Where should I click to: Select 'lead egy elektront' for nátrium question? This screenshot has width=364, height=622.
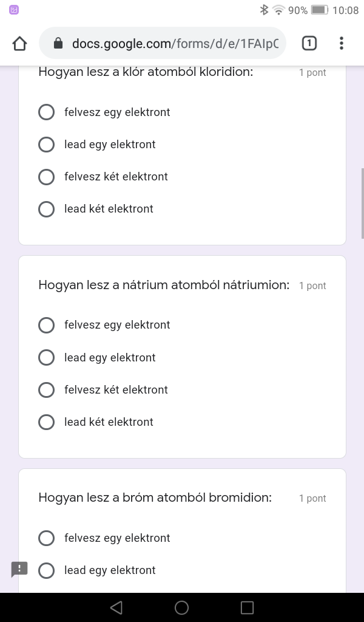[47, 358]
